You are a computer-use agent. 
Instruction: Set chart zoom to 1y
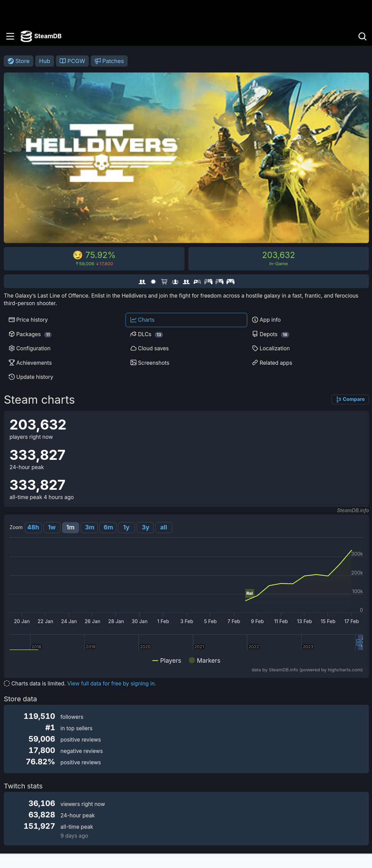126,527
